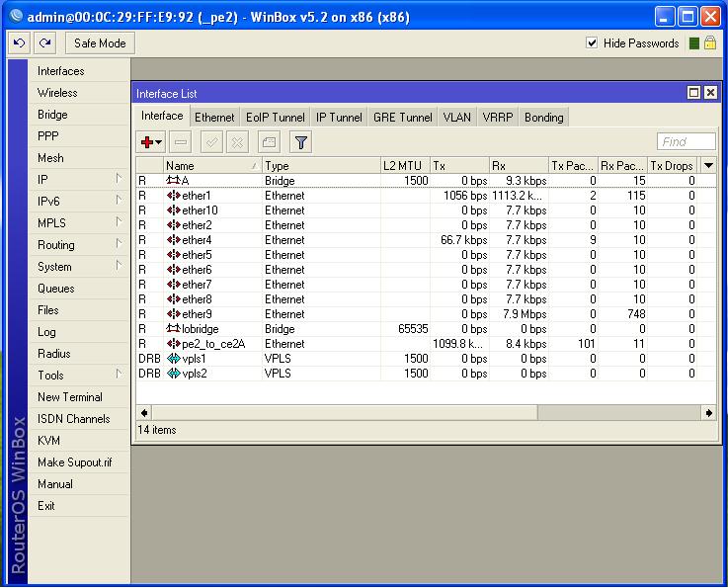728x588 pixels.
Task: Click horizontal scrollbar right arrow
Action: coord(708,413)
